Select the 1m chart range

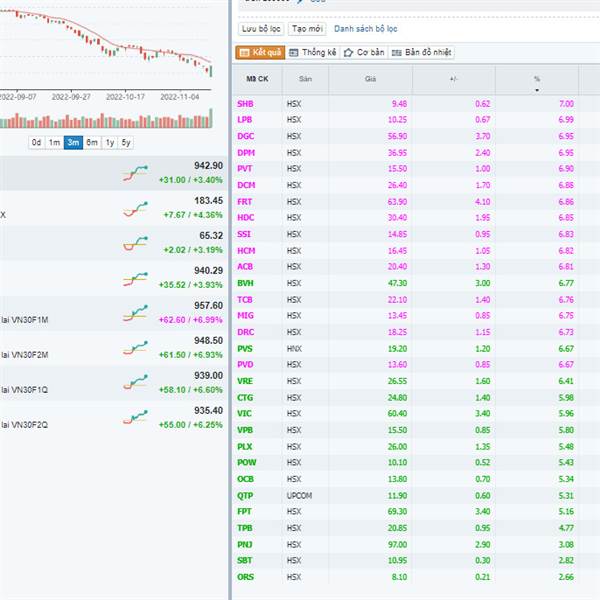coord(54,143)
